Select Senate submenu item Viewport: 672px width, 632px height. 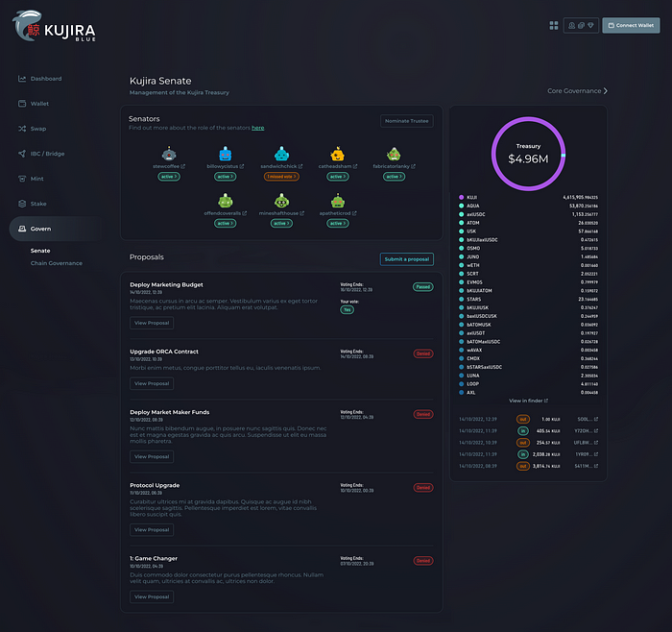[x=40, y=251]
